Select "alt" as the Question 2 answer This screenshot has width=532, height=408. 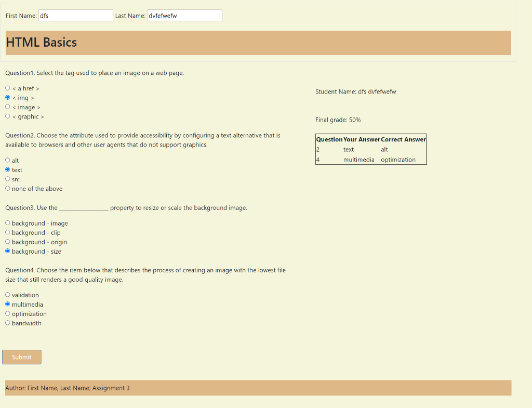(x=7, y=160)
